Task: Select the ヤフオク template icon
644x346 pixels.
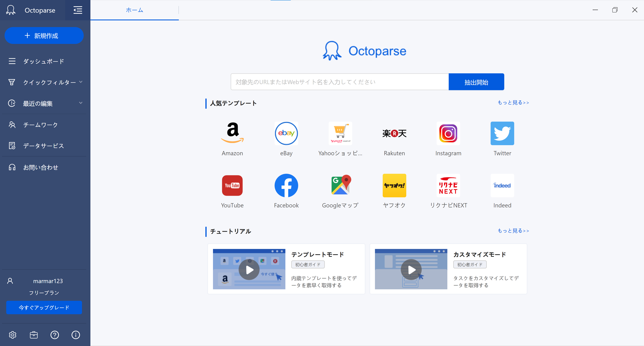Action: 394,185
